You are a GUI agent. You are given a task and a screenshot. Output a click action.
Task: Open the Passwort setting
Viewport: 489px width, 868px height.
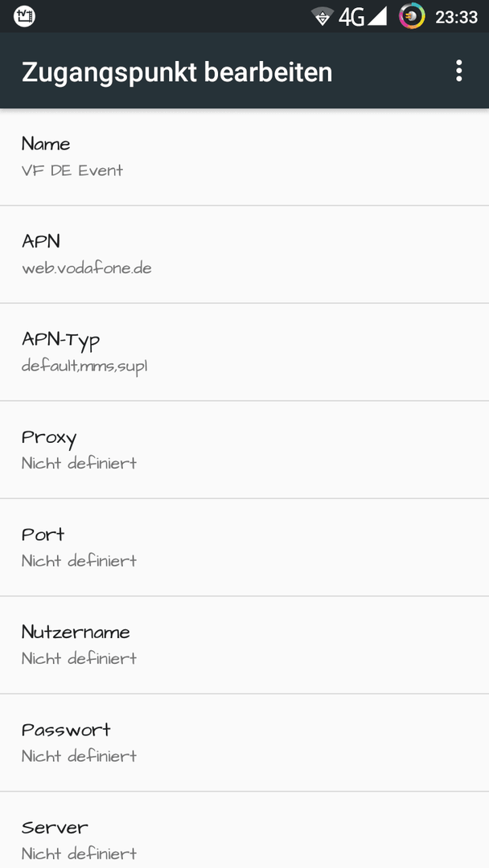[244, 743]
